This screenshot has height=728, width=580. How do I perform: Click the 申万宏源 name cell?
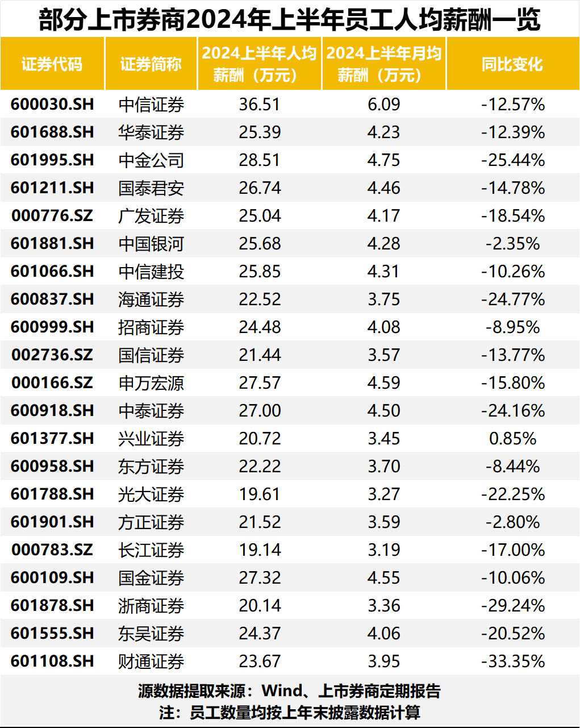click(151, 383)
